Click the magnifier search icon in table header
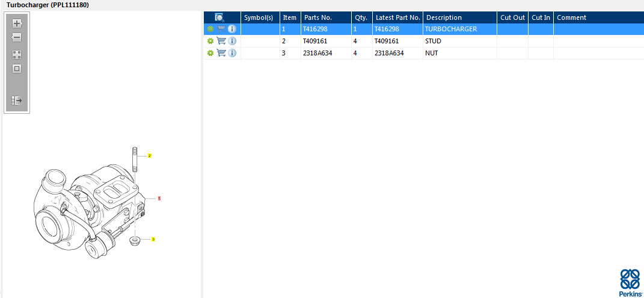Screen dimensions: 644x298 pos(219,17)
